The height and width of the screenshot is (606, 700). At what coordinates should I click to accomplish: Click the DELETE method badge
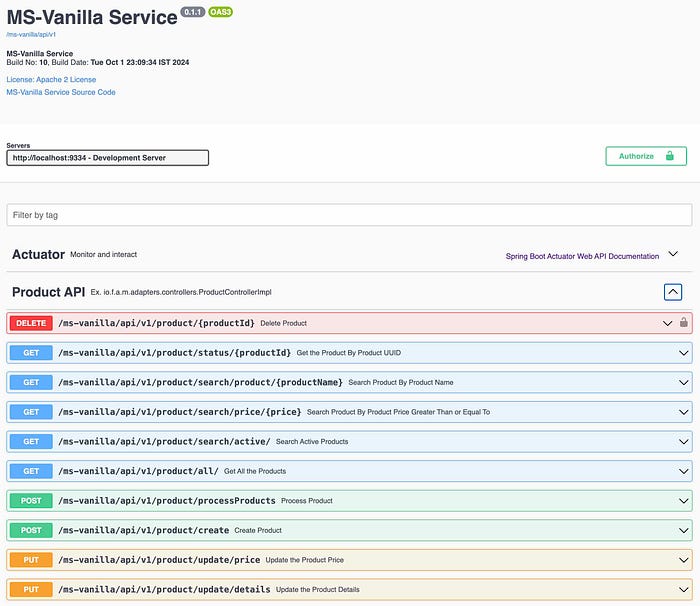click(x=31, y=323)
